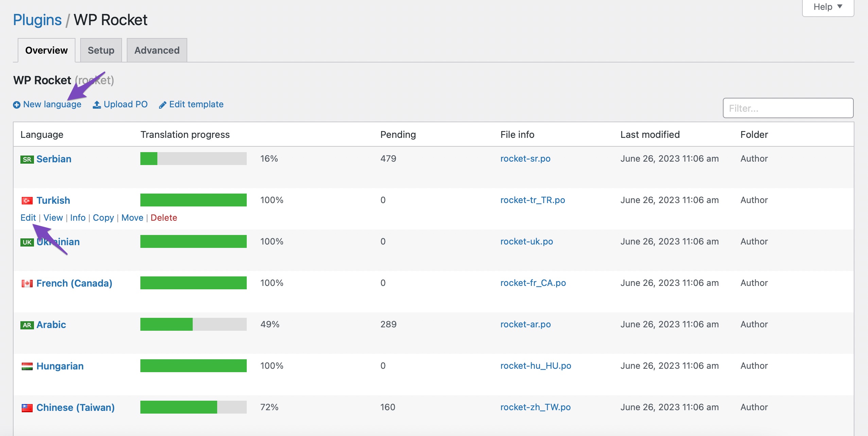868x436 pixels.
Task: Click the Hungarian flag icon
Action: click(x=27, y=366)
